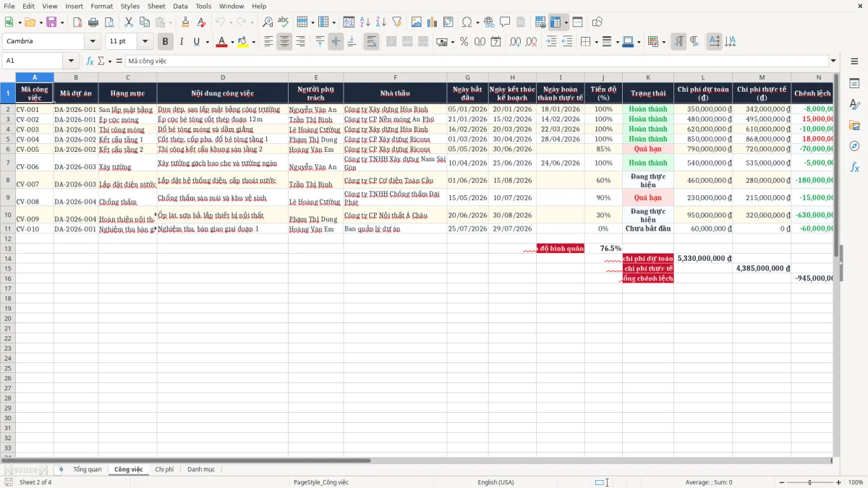Open the Cambria font name dropdown

[x=93, y=42]
